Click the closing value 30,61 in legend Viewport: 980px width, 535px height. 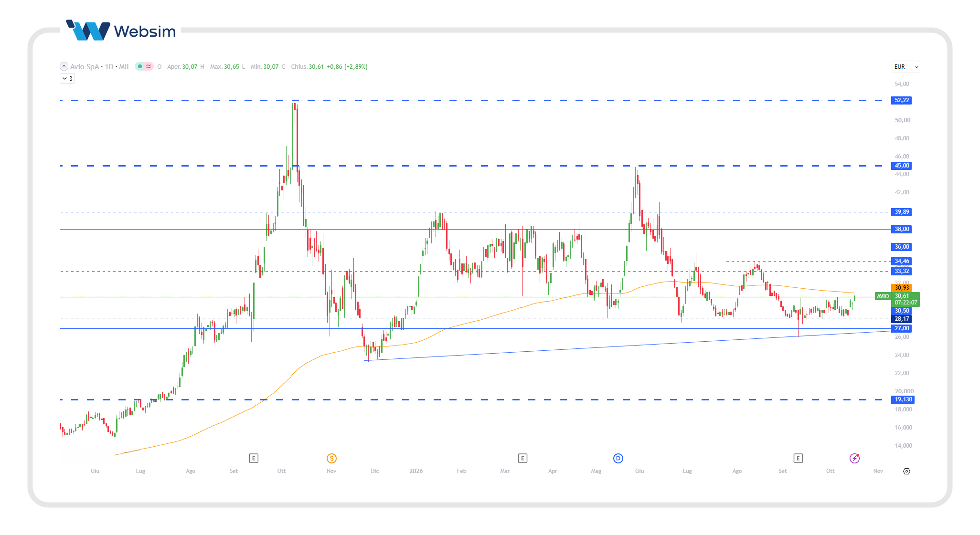[316, 67]
